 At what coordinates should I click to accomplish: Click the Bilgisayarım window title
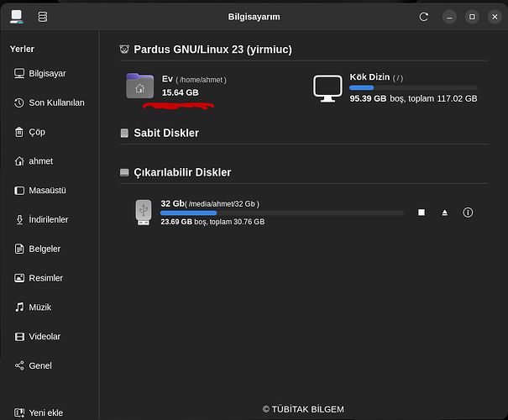(x=254, y=17)
